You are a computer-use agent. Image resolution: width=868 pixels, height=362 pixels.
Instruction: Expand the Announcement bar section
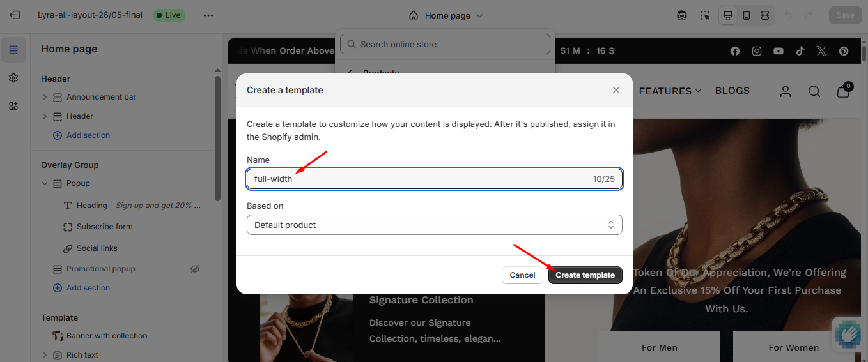click(x=45, y=97)
